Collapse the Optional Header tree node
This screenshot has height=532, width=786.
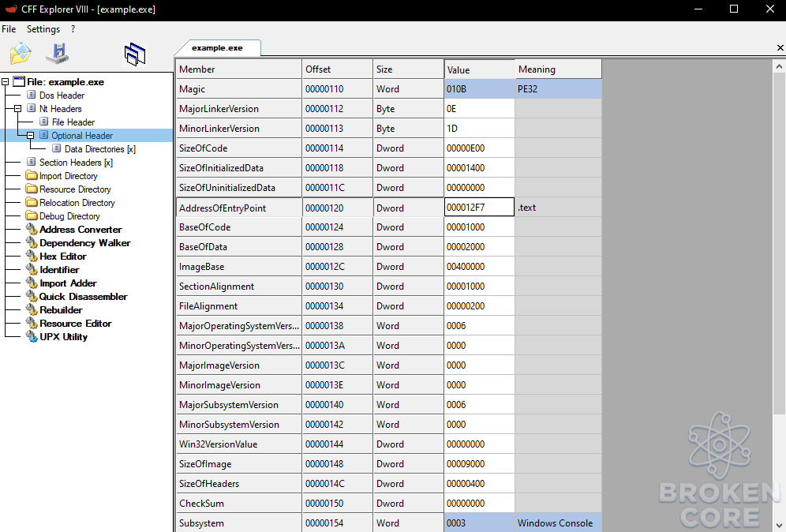pos(30,136)
